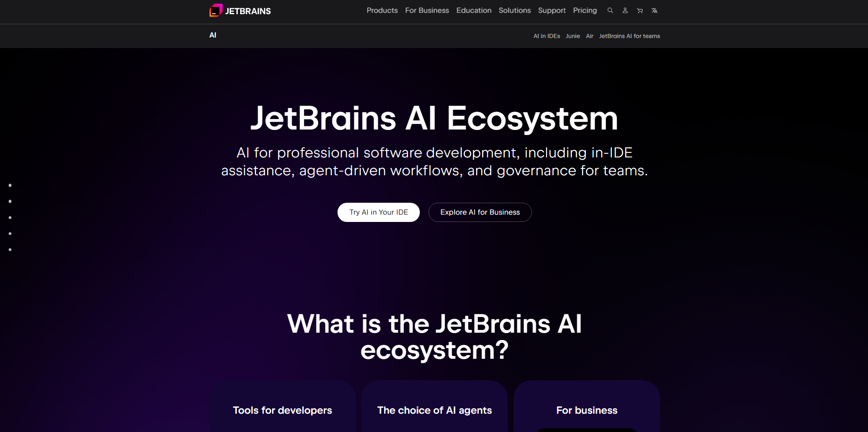
Task: Click the Try AI in Your IDE button
Action: click(379, 212)
